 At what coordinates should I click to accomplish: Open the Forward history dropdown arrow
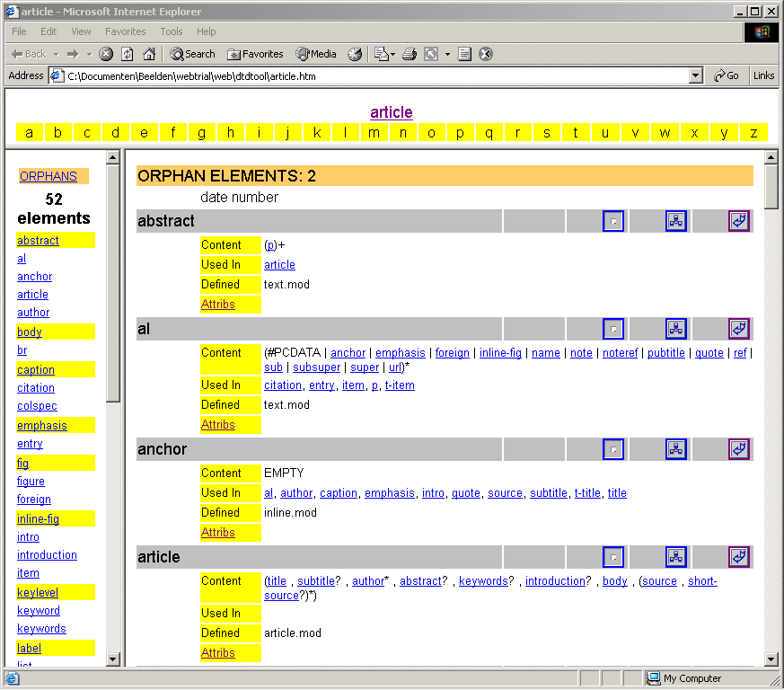pyautogui.click(x=89, y=54)
